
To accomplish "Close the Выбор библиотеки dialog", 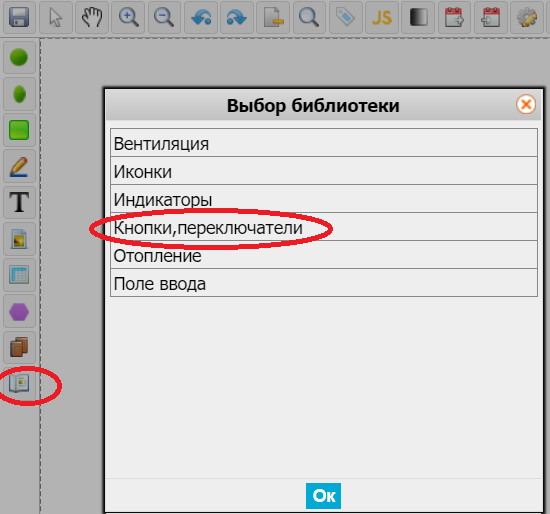I will 525,104.
